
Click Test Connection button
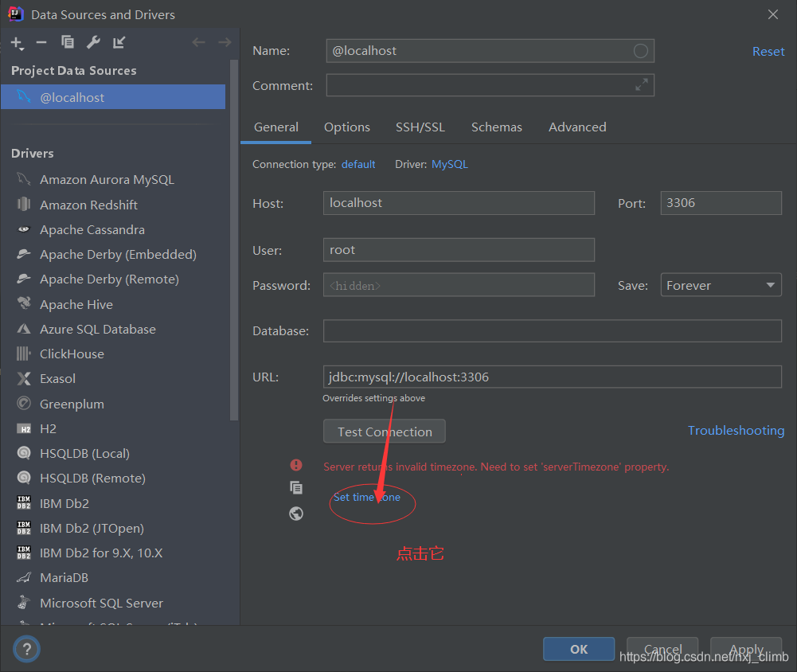tap(385, 432)
